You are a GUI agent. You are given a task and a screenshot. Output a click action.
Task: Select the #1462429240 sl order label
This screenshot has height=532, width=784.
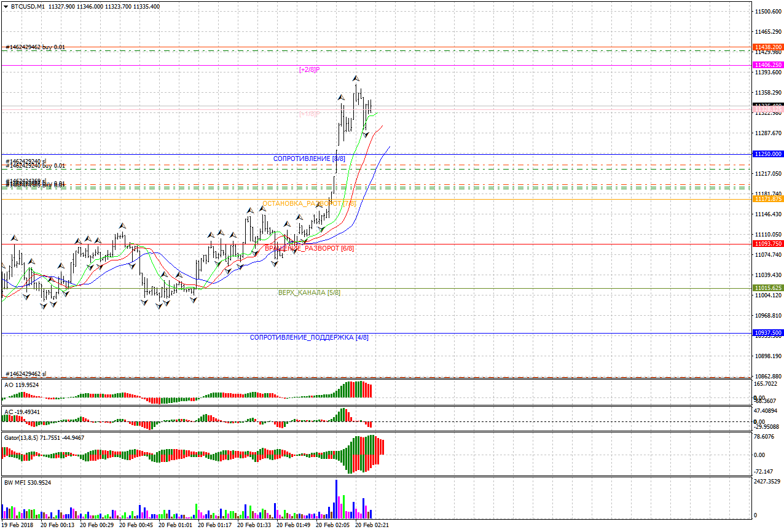25,161
